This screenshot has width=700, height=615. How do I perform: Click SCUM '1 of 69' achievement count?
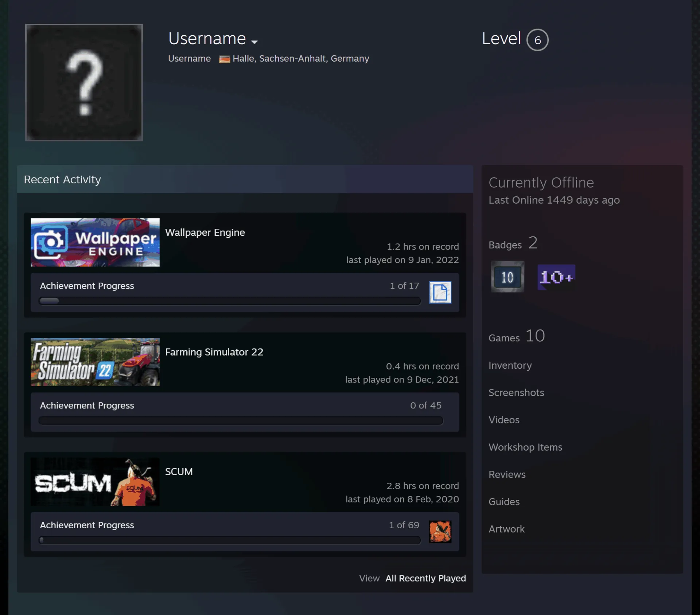404,525
